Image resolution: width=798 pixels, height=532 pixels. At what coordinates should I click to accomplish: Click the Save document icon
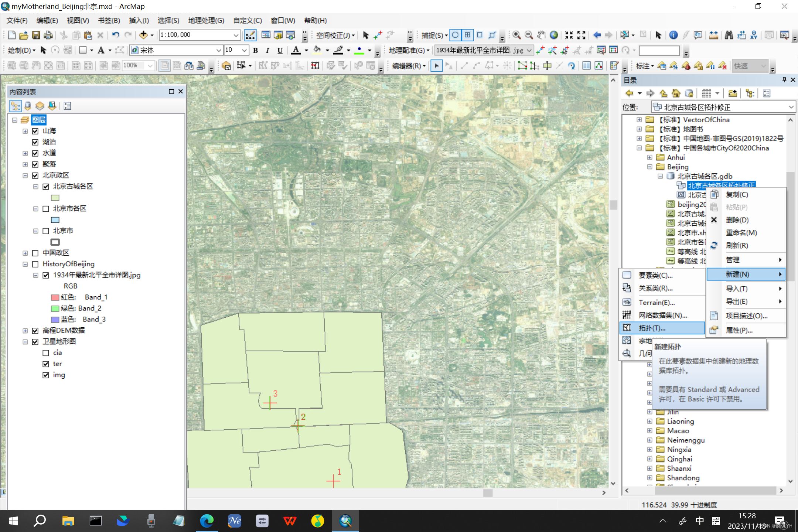pos(36,35)
